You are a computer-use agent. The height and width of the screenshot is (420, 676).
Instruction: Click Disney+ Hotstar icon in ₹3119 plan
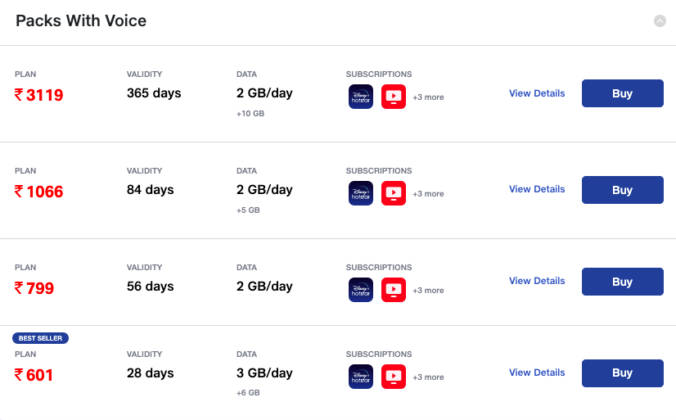(360, 97)
